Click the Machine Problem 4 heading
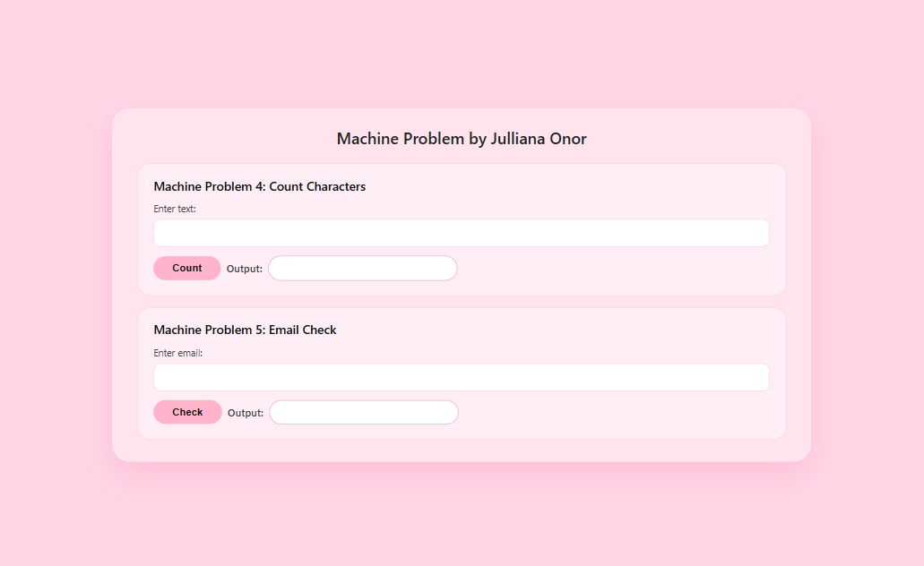924x566 pixels. click(x=259, y=186)
